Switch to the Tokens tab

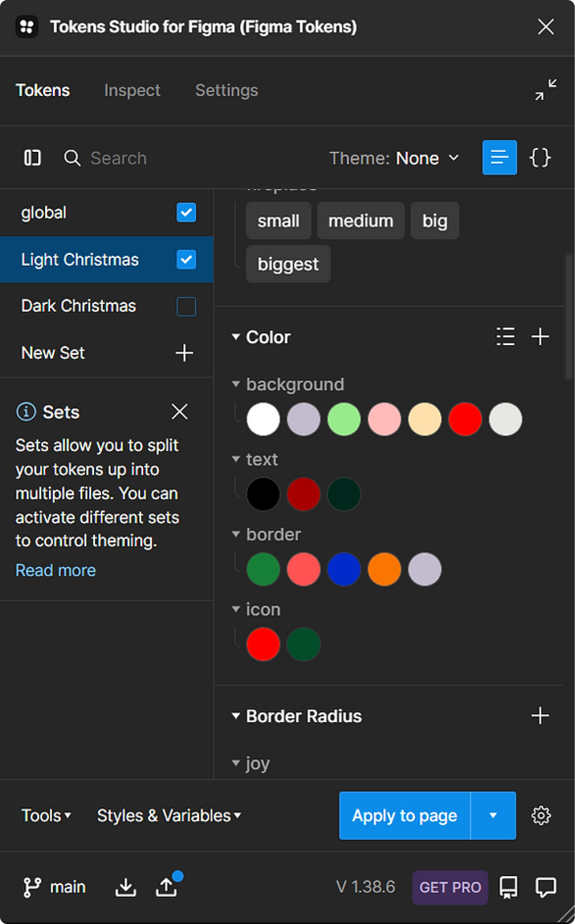[43, 90]
